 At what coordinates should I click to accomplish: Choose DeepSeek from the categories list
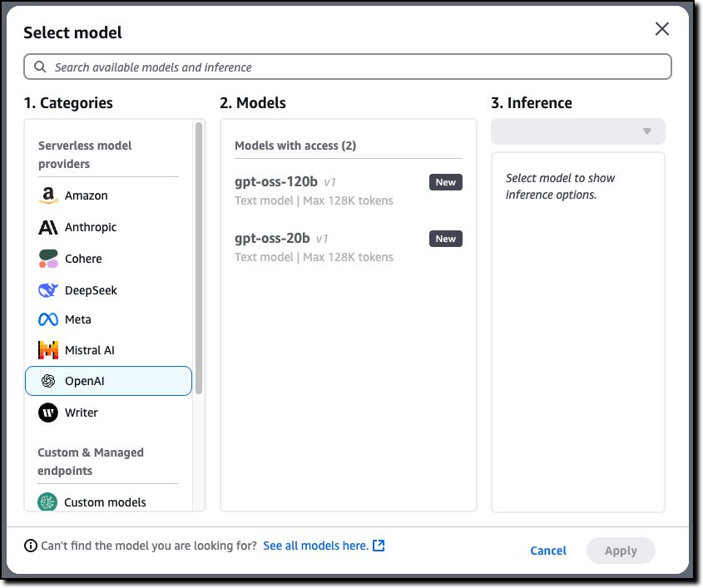(91, 290)
